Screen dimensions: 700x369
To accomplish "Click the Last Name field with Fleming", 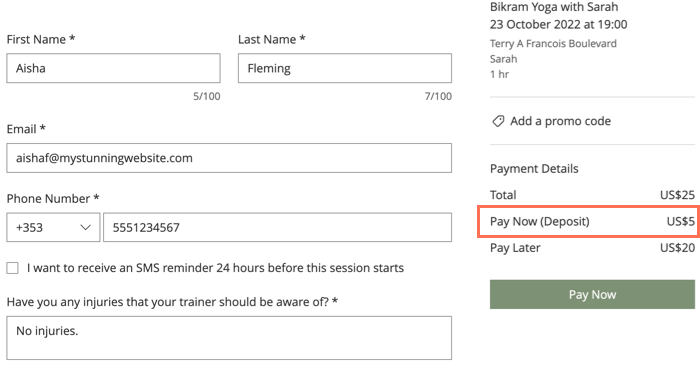I will pos(345,68).
